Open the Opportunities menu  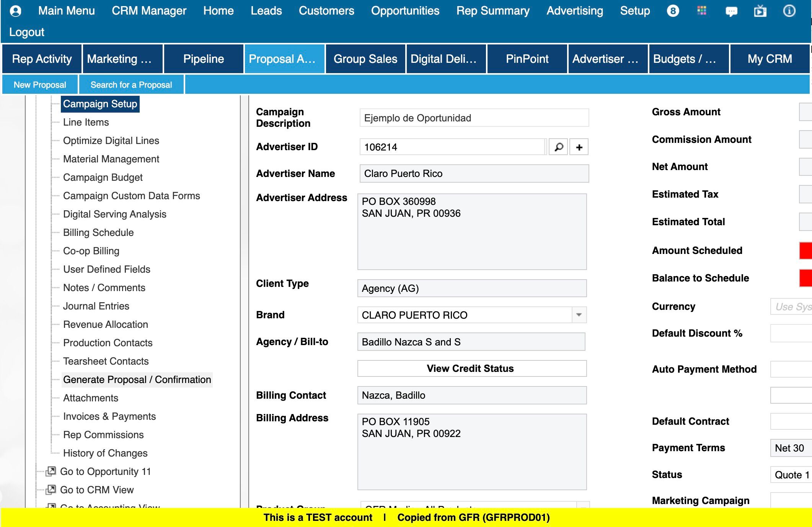[x=405, y=11]
